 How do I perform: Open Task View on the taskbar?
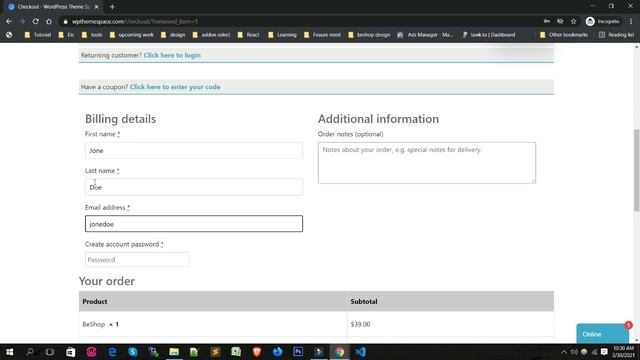49,352
